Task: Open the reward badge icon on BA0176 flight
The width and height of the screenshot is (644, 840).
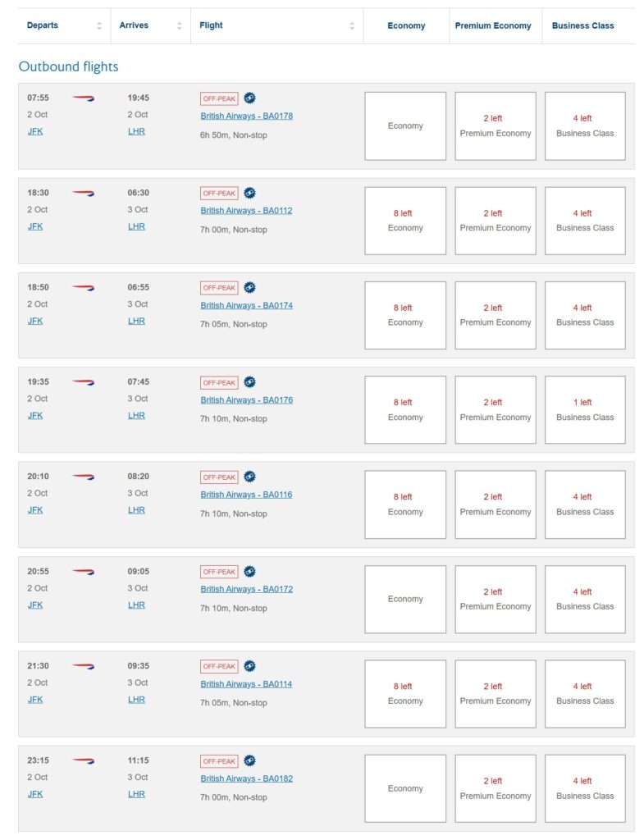Action: click(249, 381)
